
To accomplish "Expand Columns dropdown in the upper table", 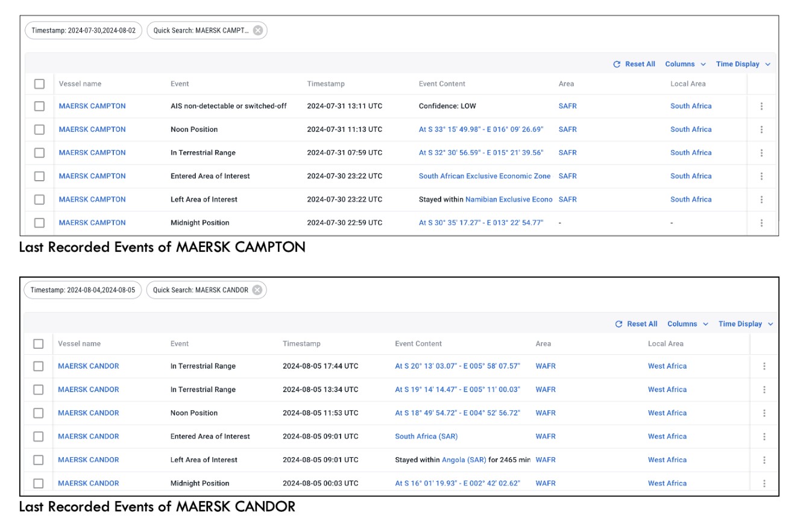I will pyautogui.click(x=685, y=64).
